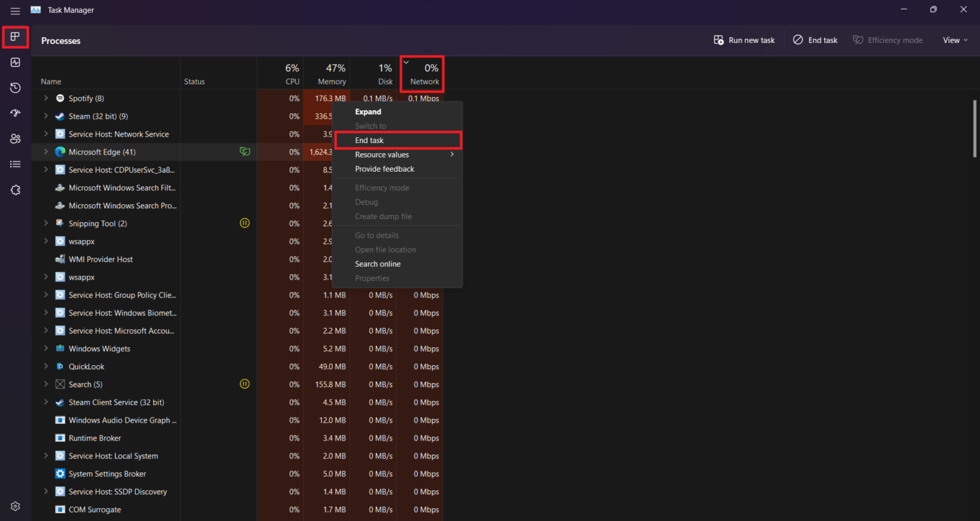Click the Run new task button
Screen dimensions: 980x521
[x=744, y=40]
